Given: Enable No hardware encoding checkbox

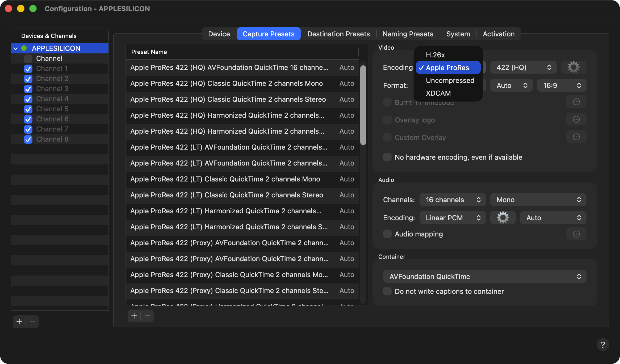Looking at the screenshot, I should coord(387,157).
